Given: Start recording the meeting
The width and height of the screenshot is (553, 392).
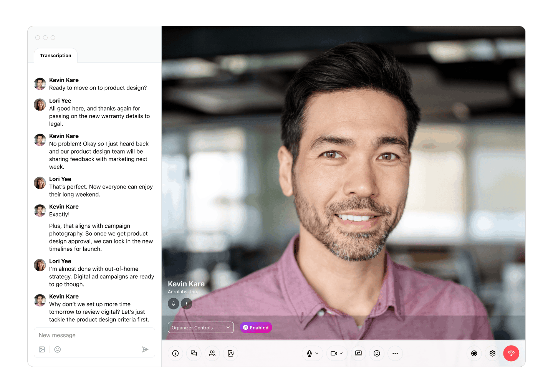Looking at the screenshot, I should point(474,353).
